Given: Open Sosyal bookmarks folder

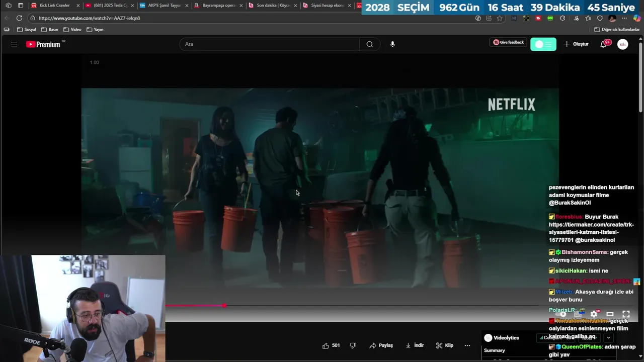Looking at the screenshot, I should pos(27,30).
